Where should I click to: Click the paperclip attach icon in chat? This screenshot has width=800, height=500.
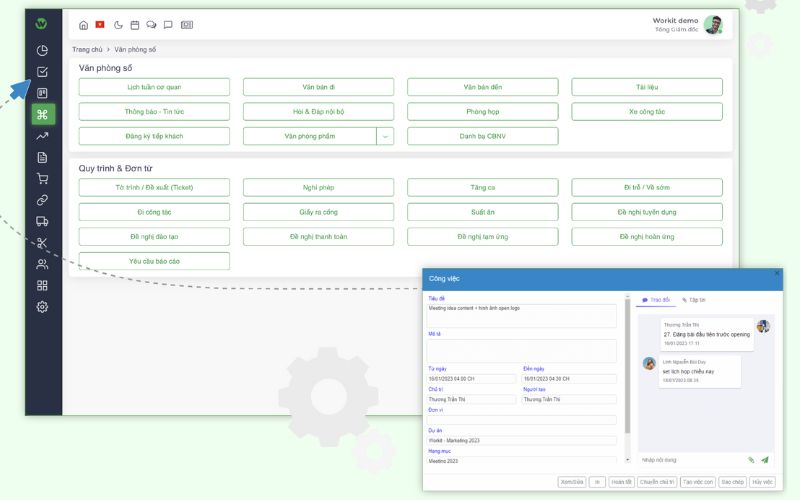pyautogui.click(x=751, y=460)
